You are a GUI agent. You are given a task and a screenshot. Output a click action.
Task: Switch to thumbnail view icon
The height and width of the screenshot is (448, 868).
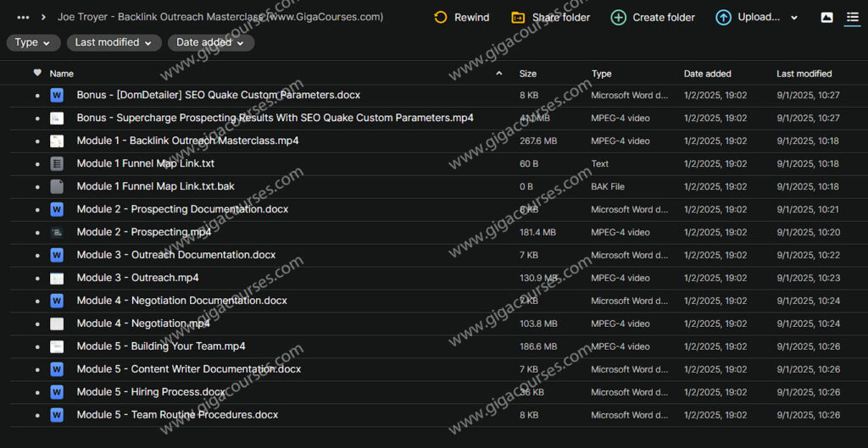click(x=826, y=18)
